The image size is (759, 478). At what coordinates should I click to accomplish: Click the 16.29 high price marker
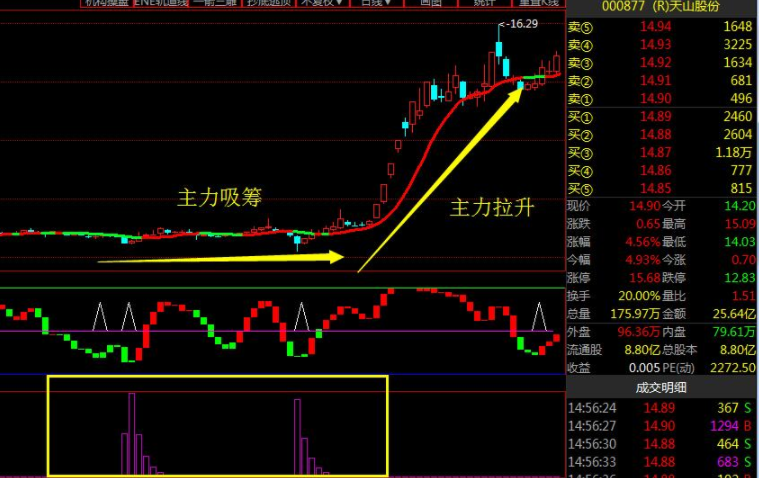(518, 23)
